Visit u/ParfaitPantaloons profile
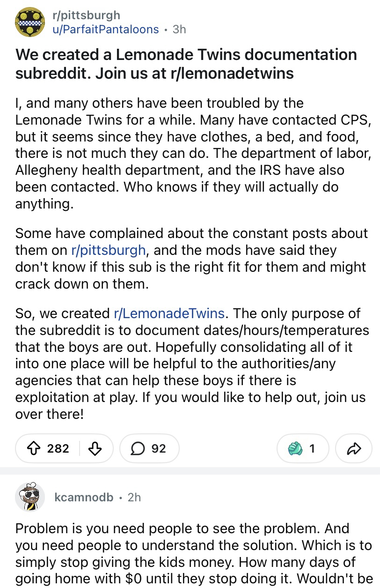 105,29
